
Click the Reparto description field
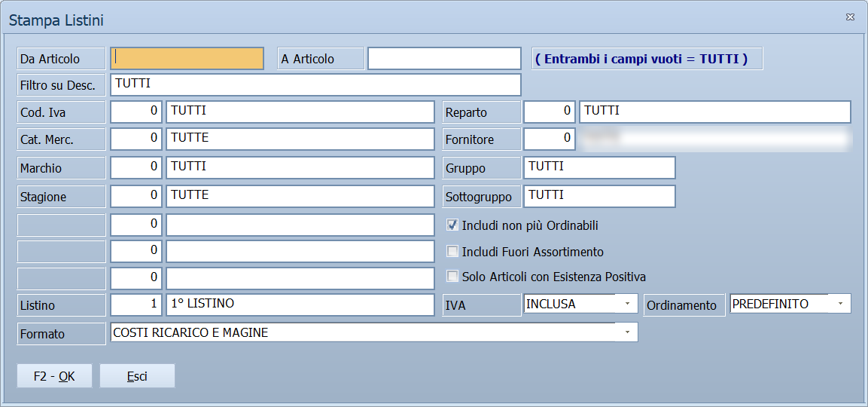click(714, 112)
